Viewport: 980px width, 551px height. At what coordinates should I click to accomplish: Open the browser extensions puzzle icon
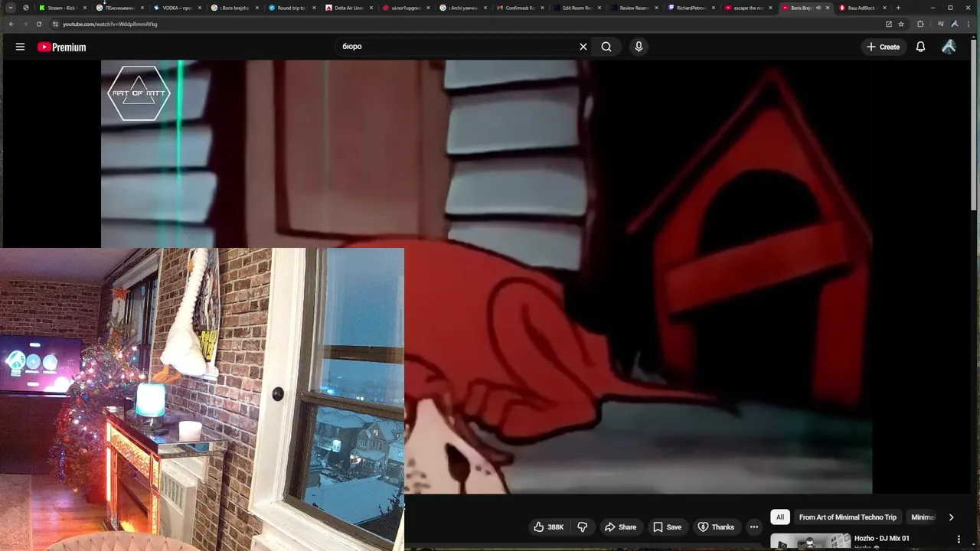click(920, 24)
